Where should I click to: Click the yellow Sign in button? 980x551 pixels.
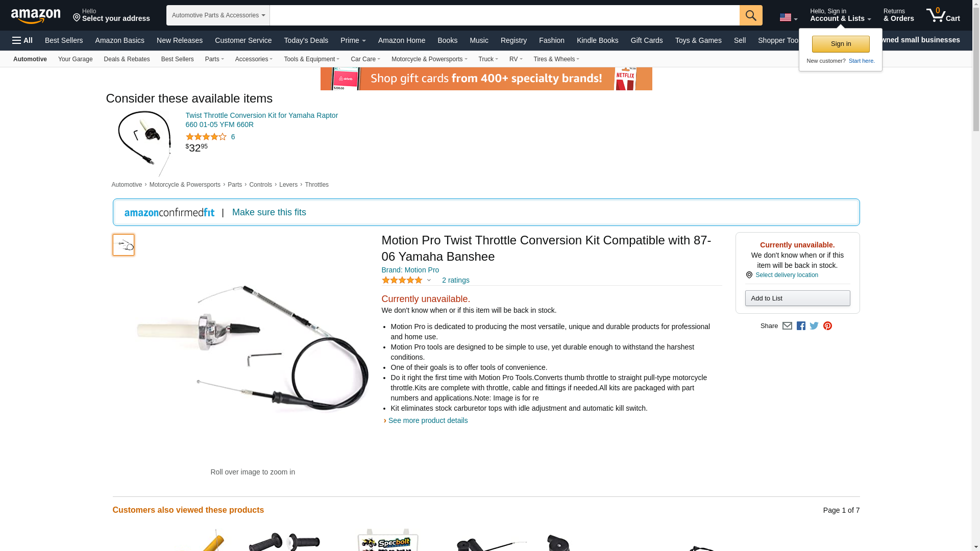click(x=841, y=44)
